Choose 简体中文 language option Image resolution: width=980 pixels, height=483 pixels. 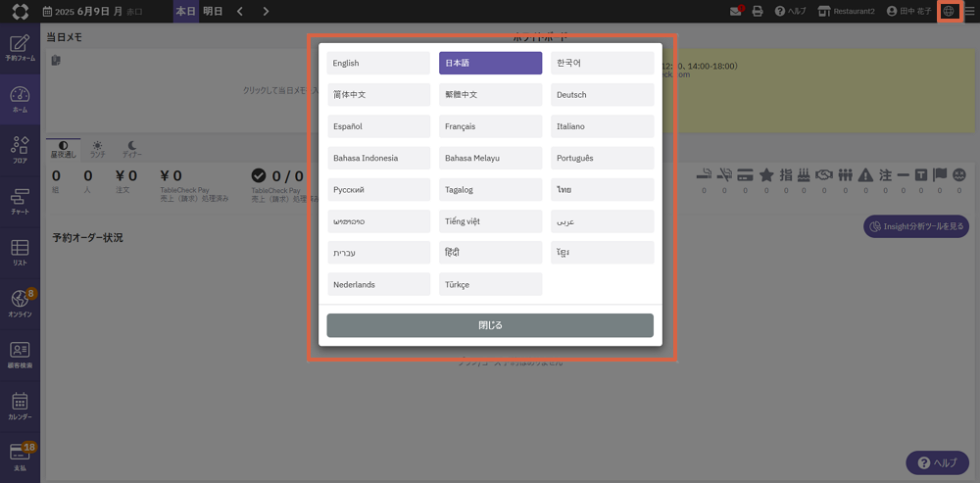(x=378, y=95)
